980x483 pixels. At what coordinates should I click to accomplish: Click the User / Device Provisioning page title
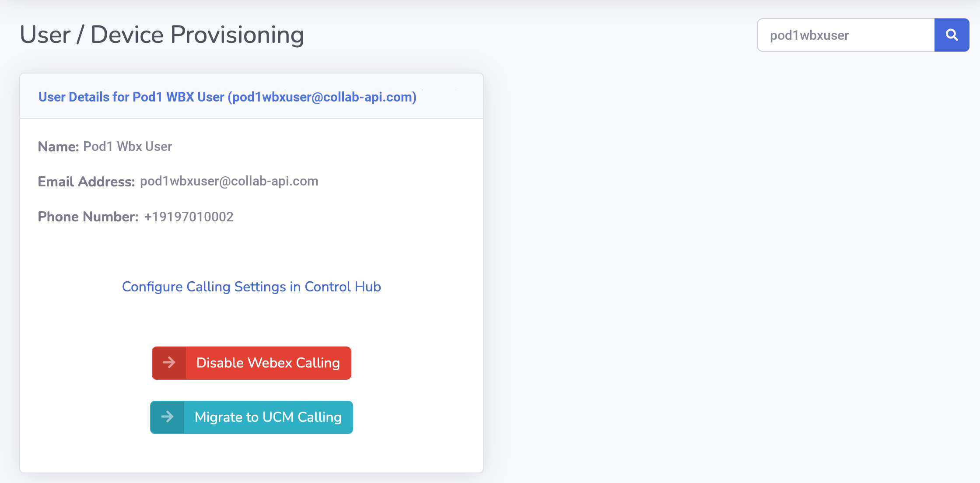[x=162, y=35]
